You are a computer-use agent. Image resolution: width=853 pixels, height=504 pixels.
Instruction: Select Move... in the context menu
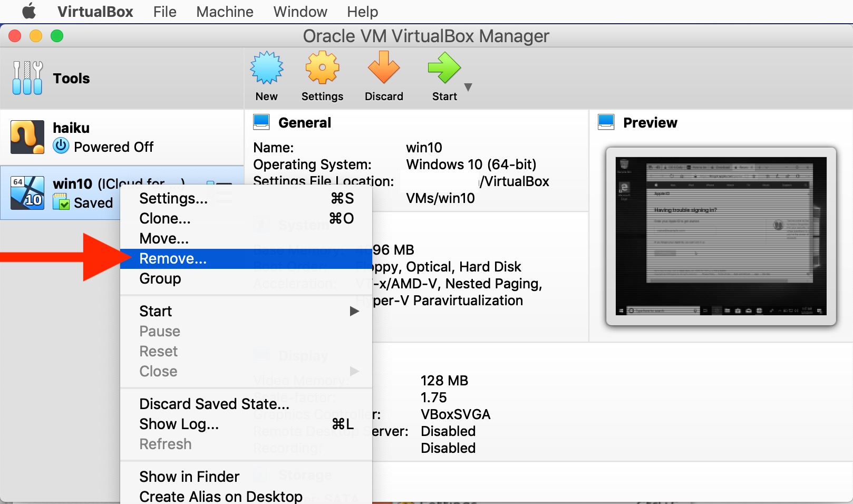pyautogui.click(x=164, y=239)
